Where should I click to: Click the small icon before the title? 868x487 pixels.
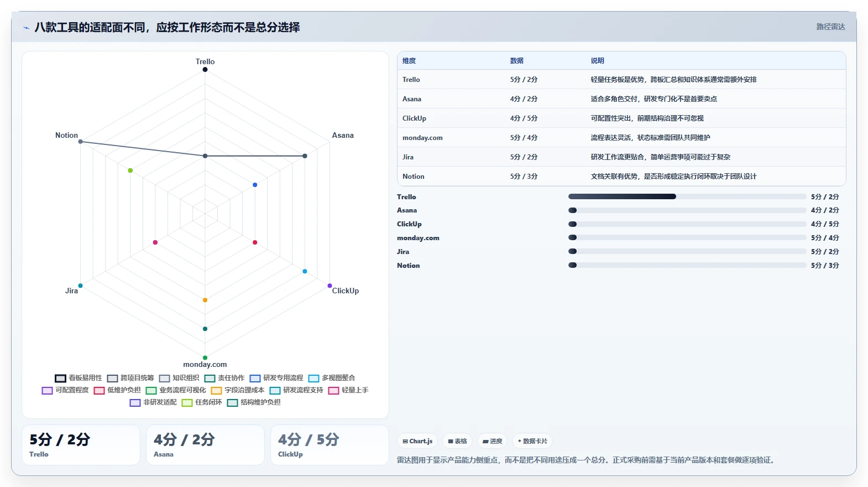coord(26,28)
